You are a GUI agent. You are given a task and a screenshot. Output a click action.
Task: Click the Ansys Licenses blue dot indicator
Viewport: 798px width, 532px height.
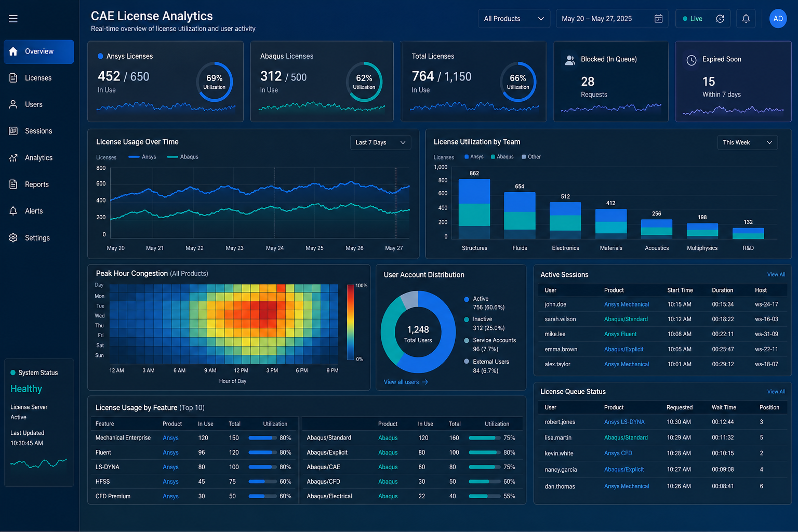point(100,56)
